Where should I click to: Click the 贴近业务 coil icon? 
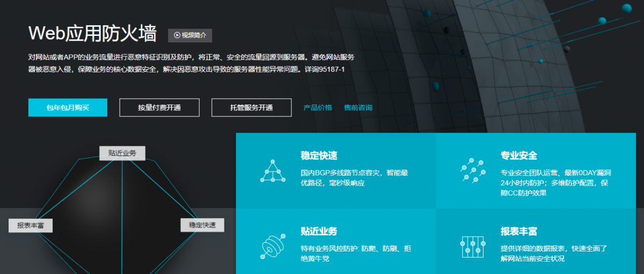point(273,247)
